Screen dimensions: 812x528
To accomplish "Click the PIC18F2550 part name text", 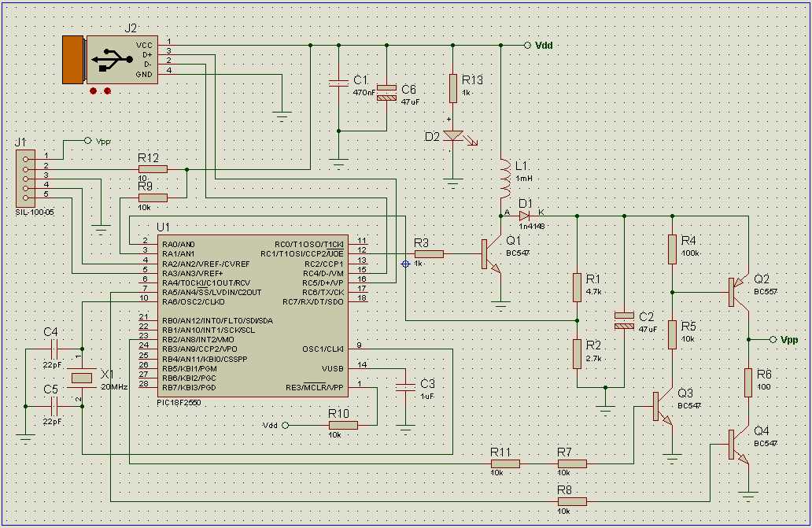I will click(x=179, y=403).
